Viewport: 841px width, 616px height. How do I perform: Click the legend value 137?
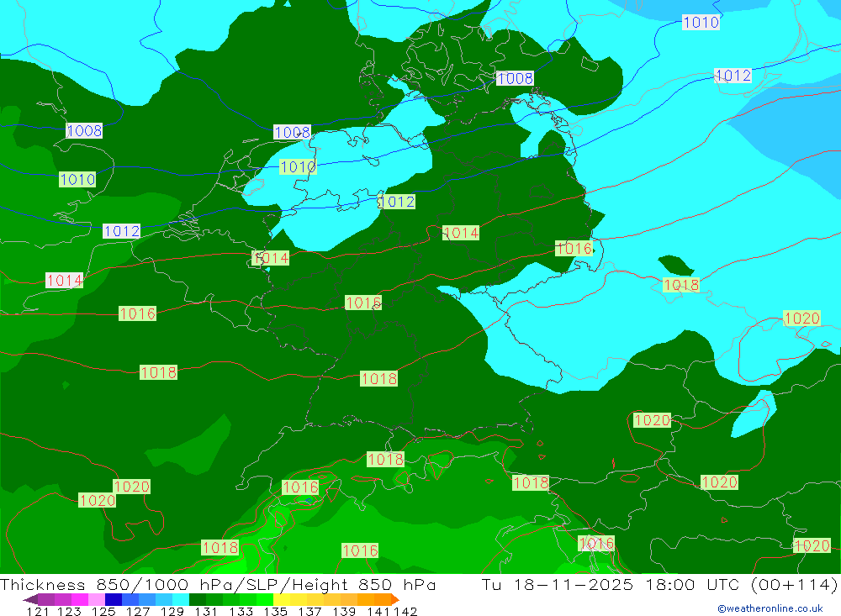click(x=309, y=612)
